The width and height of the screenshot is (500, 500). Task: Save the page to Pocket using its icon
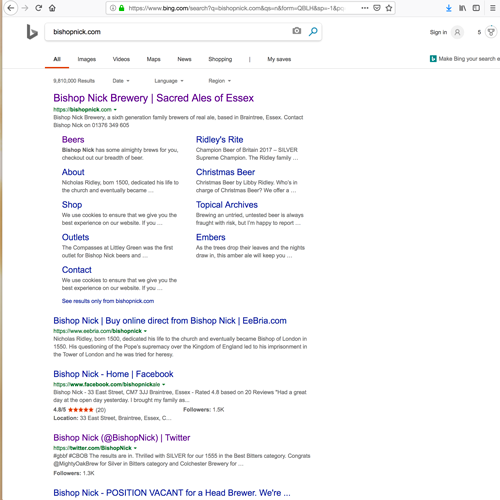click(377, 8)
